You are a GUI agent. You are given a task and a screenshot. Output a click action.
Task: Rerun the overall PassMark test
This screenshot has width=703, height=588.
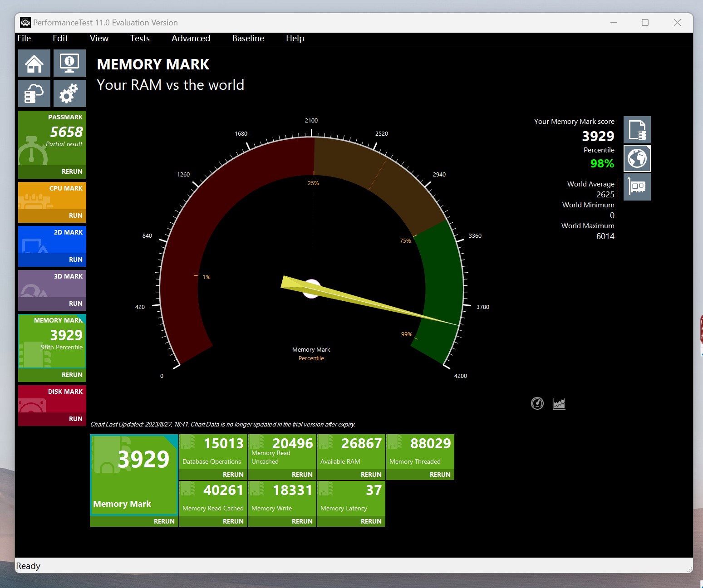72,171
